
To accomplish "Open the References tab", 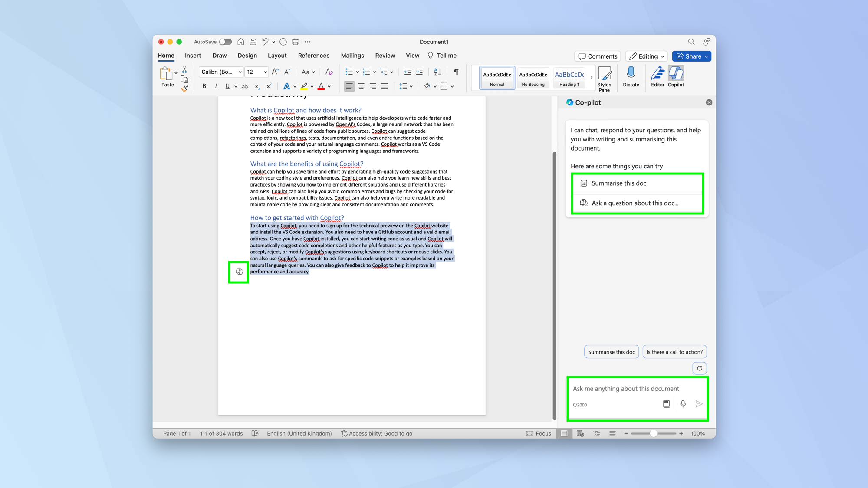I will point(313,56).
